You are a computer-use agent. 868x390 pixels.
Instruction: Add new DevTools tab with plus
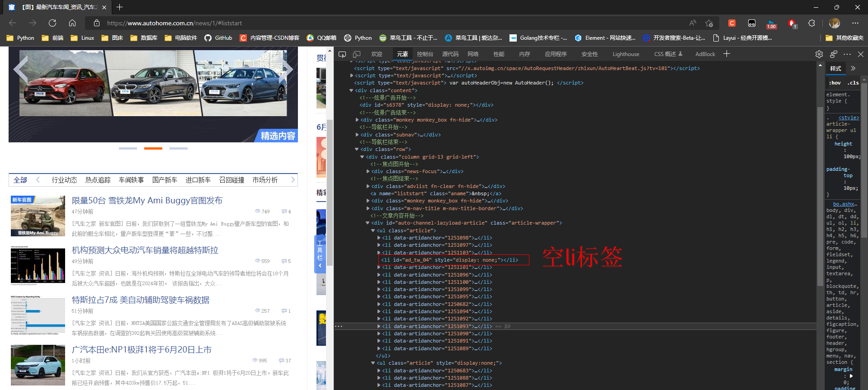726,54
